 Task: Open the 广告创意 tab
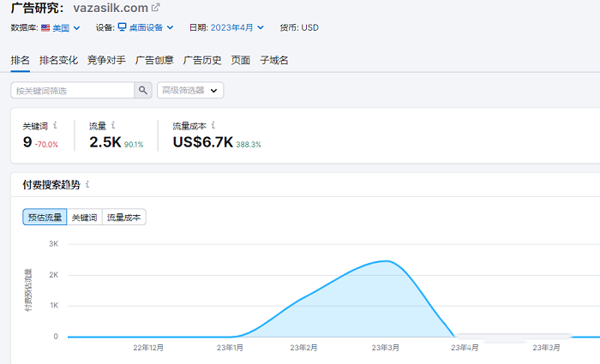pos(154,60)
